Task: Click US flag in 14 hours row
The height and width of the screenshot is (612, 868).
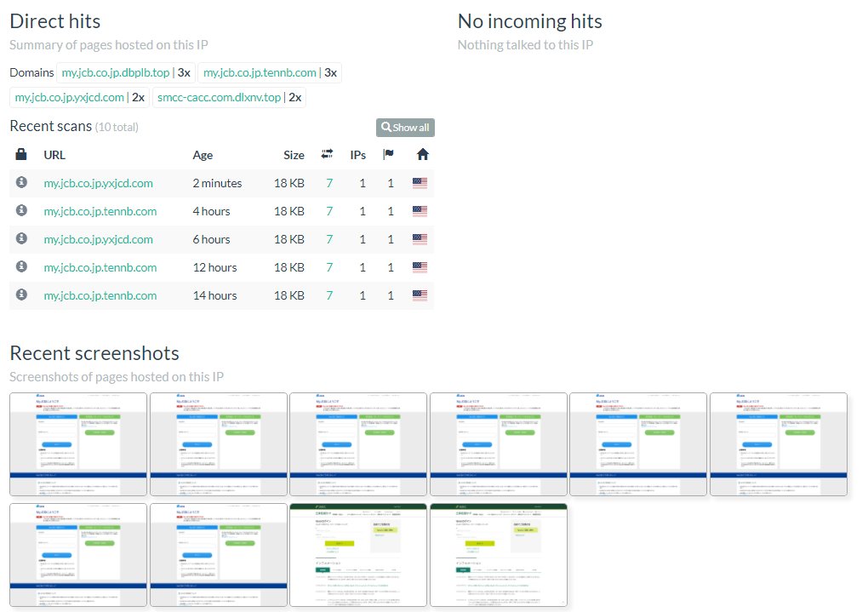Action: [420, 295]
